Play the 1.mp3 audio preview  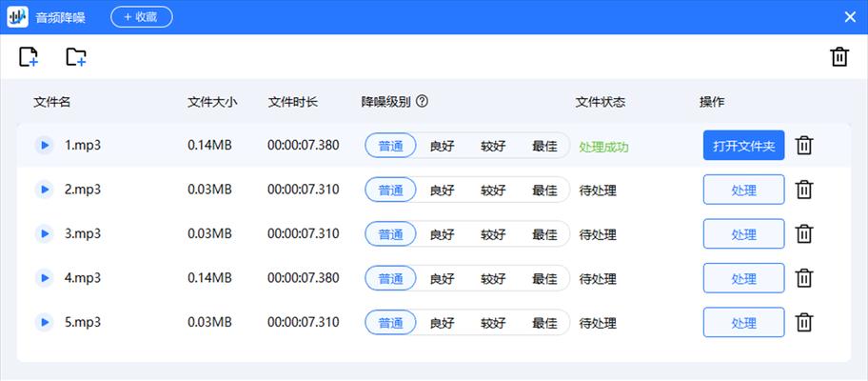tap(45, 146)
